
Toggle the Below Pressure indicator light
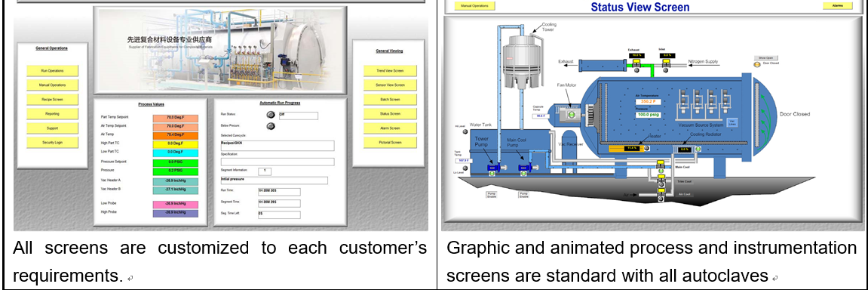pos(270,126)
